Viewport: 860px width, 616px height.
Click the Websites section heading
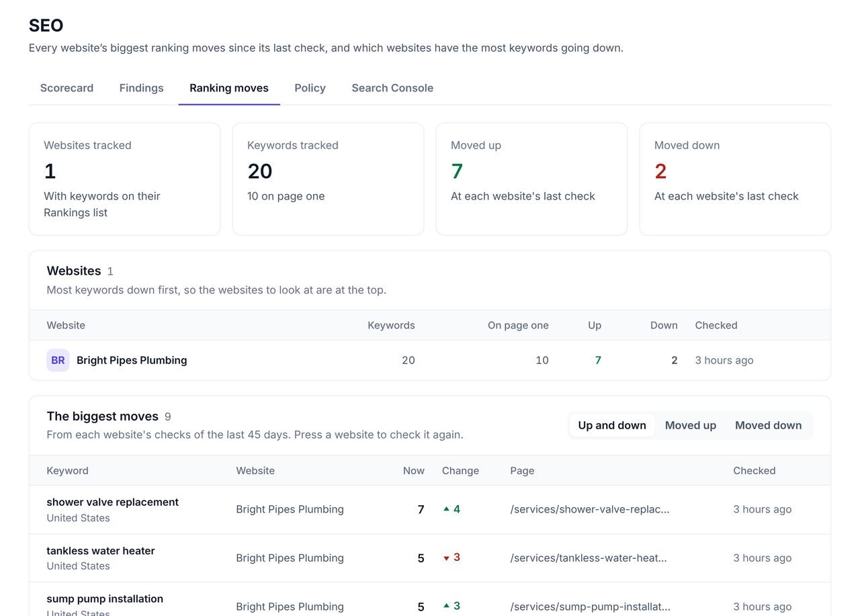click(74, 271)
